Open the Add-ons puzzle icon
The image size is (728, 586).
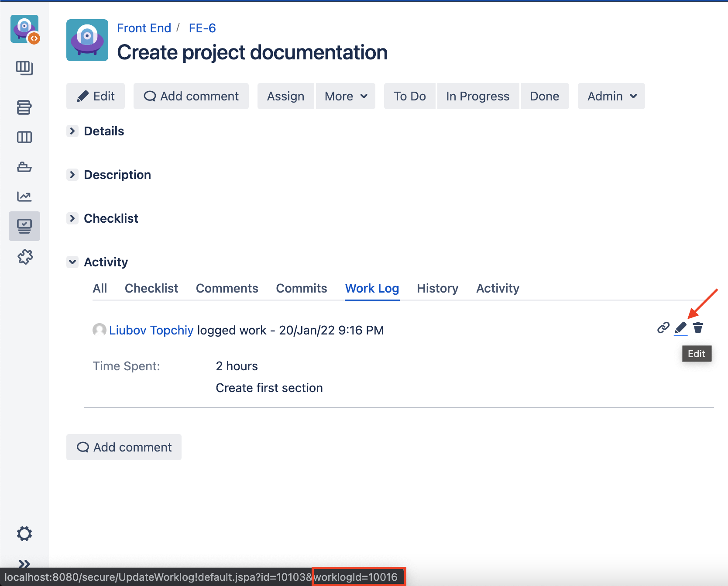[x=24, y=257]
